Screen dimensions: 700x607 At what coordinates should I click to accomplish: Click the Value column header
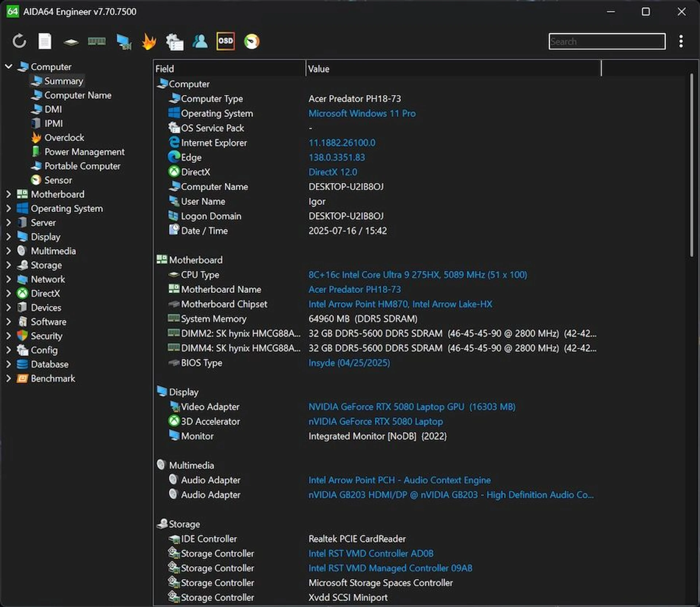coord(453,69)
